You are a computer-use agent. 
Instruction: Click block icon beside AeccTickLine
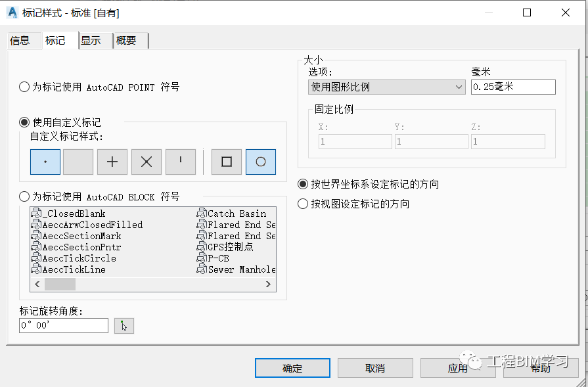(x=36, y=269)
